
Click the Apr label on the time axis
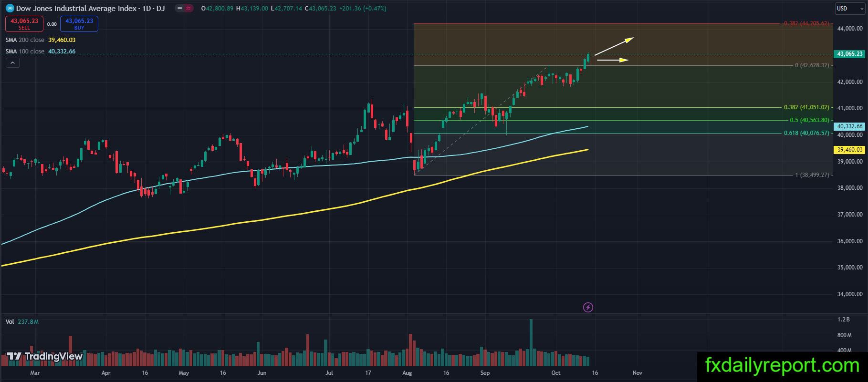click(x=106, y=373)
